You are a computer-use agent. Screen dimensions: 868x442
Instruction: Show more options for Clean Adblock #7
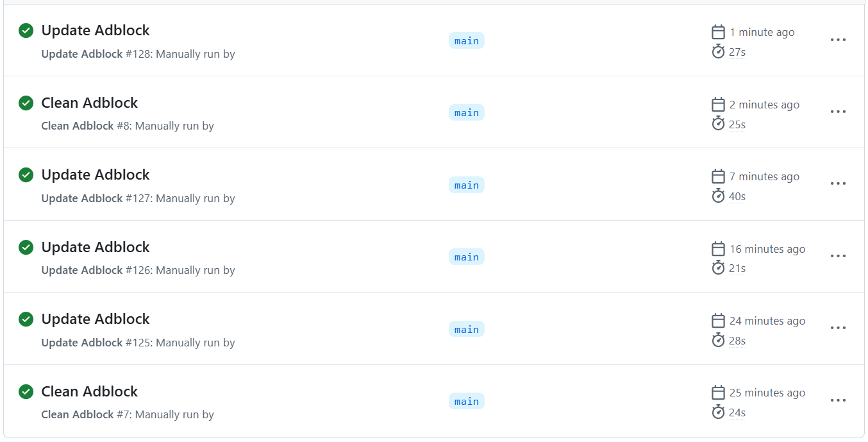pos(838,400)
